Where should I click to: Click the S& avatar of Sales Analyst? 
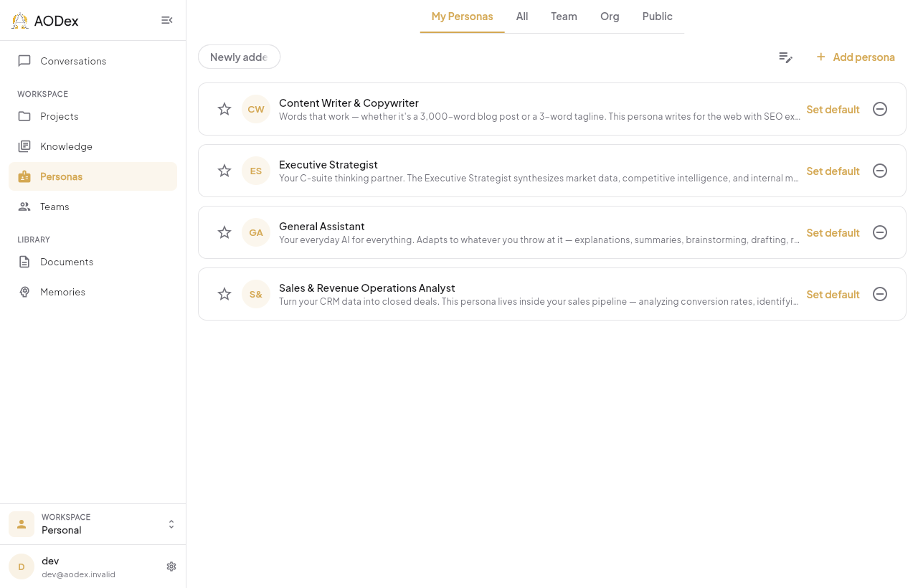256,294
